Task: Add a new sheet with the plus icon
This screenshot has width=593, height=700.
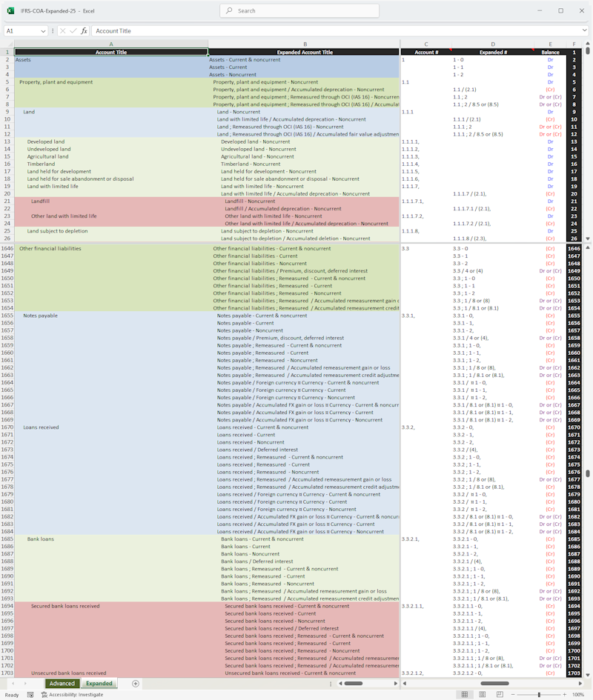Action: point(136,684)
